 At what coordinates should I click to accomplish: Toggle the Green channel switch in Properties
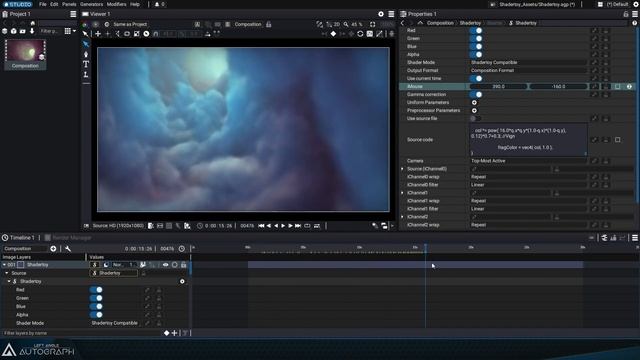point(476,38)
